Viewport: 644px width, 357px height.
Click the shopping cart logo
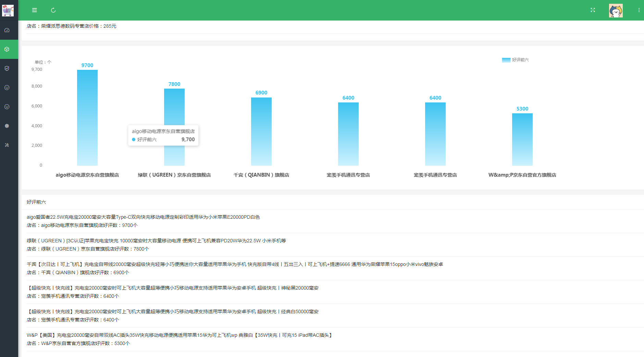(8, 10)
